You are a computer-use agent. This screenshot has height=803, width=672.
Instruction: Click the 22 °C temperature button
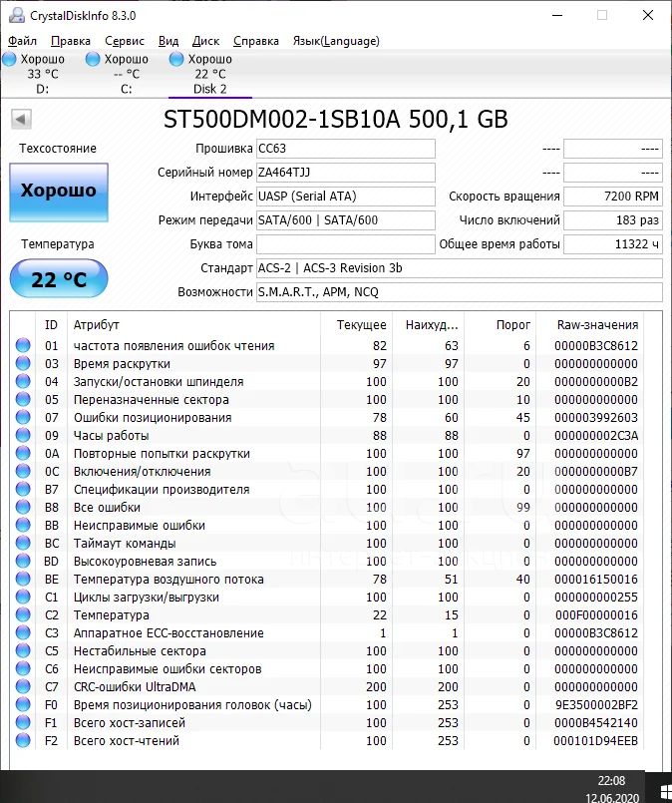click(59, 278)
